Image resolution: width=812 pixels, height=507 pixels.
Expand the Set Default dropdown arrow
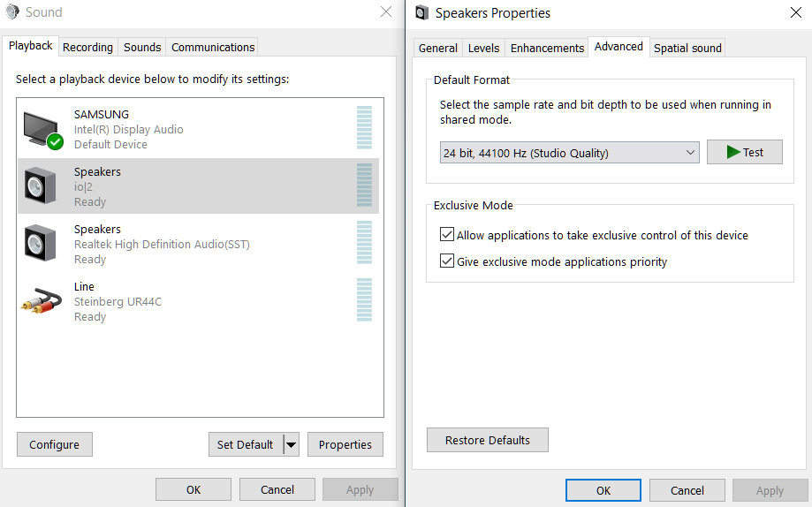coord(292,444)
